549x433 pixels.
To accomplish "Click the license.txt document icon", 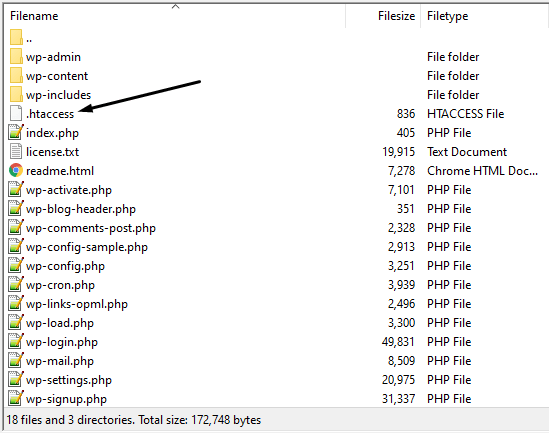I will 16,152.
